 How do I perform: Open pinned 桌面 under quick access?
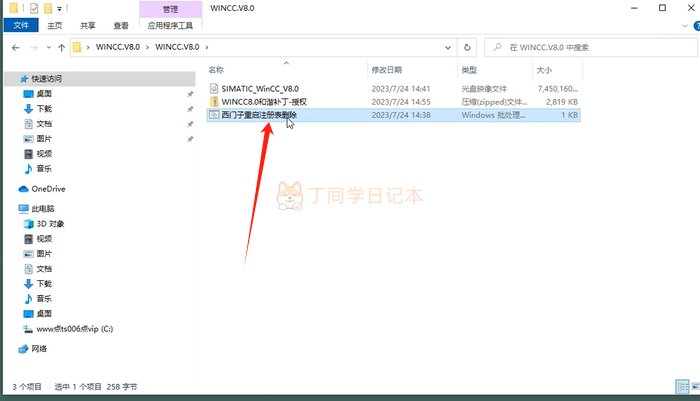[x=44, y=94]
